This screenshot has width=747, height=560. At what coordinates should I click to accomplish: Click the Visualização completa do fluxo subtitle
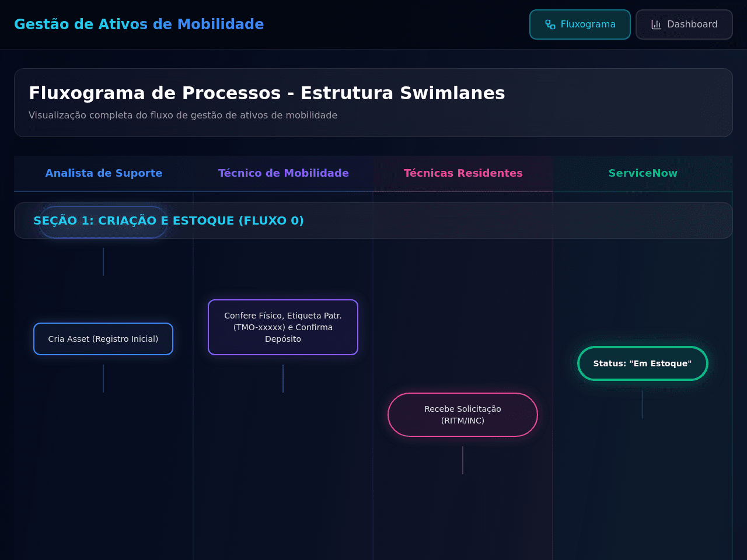[183, 116]
